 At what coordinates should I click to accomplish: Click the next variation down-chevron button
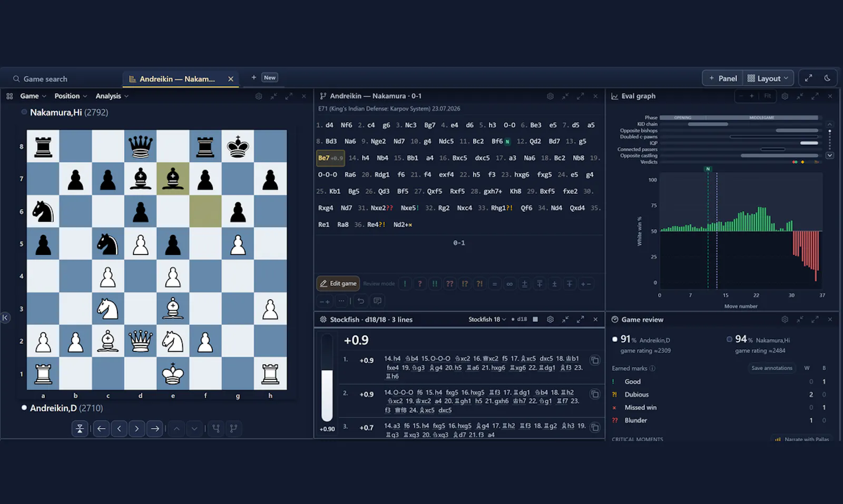[x=194, y=429]
